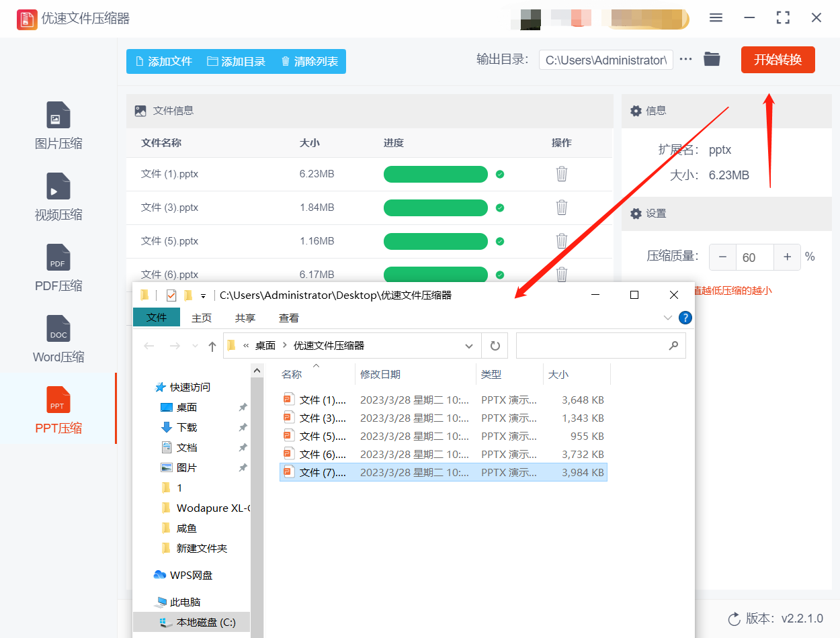Open the 主页 tab in Explorer
Image resolution: width=840 pixels, height=638 pixels.
pos(202,318)
